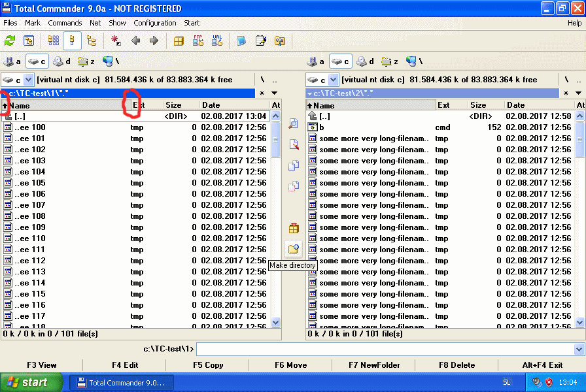
Task: Open the command line history dropdown
Action: (579, 350)
